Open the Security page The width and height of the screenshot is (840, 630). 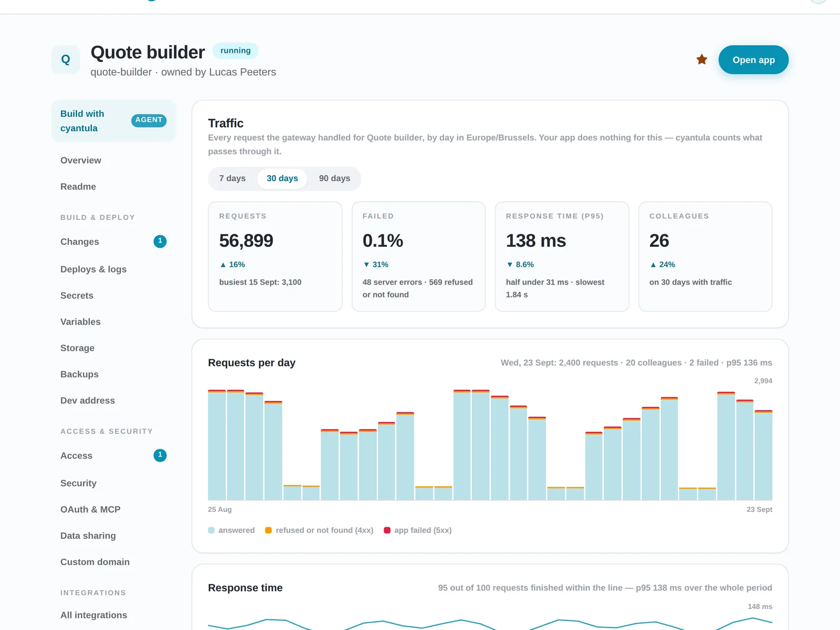coord(113,483)
